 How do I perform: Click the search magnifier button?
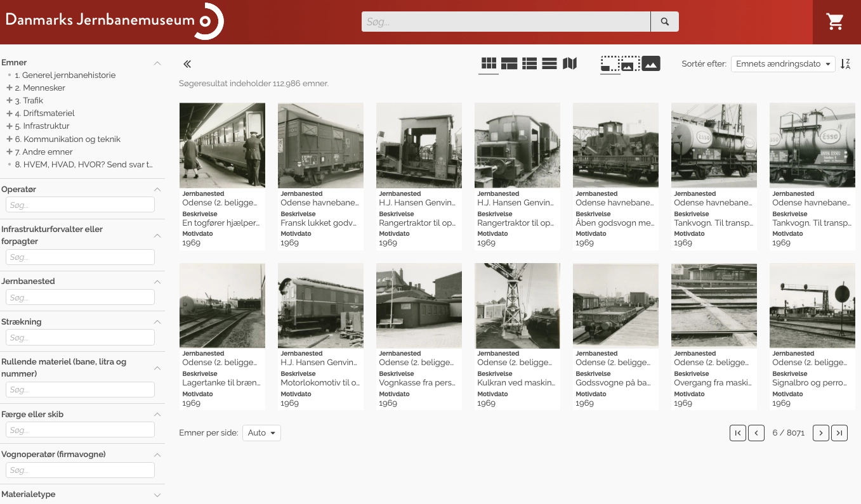click(665, 22)
